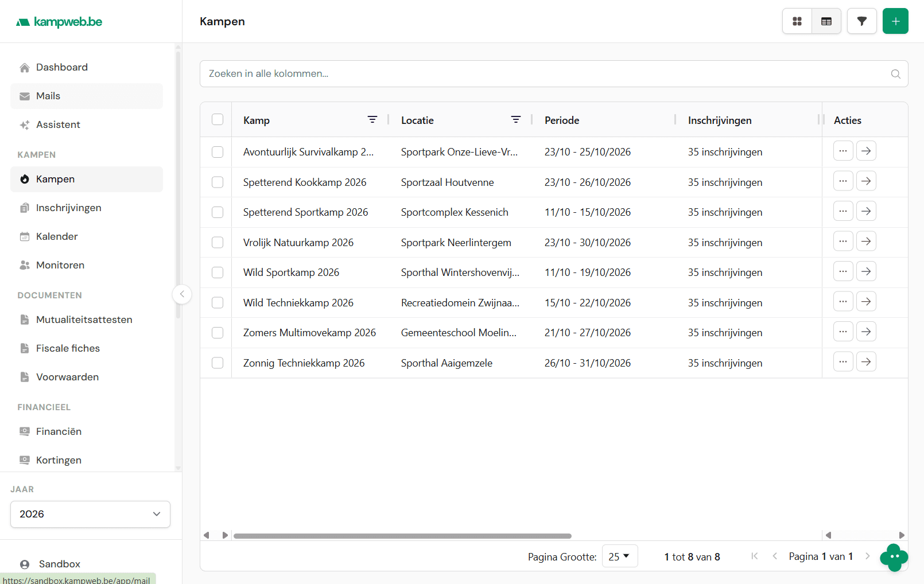The width and height of the screenshot is (924, 584).
Task: Collapse the sidebar with chevron button
Action: (182, 294)
